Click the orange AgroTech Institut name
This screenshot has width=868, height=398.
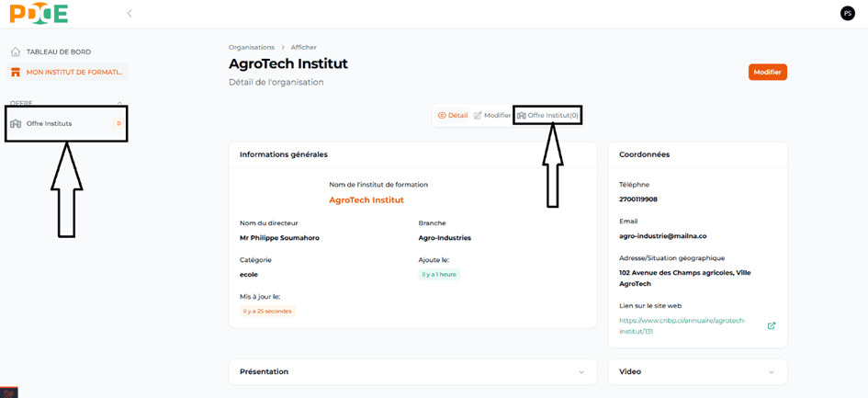[x=366, y=199]
